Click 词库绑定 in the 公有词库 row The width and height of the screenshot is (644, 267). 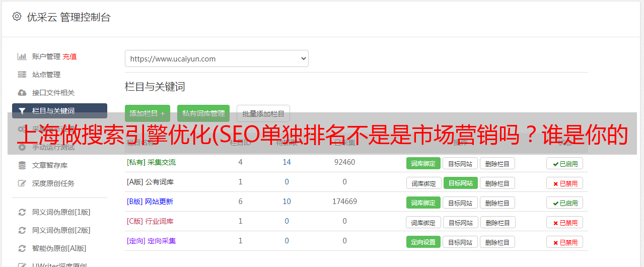(423, 183)
